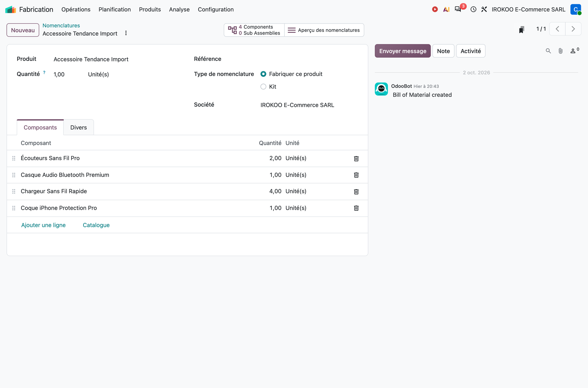Search messages with the magnifier icon in the chatter
This screenshot has height=388, width=588.
(548, 51)
